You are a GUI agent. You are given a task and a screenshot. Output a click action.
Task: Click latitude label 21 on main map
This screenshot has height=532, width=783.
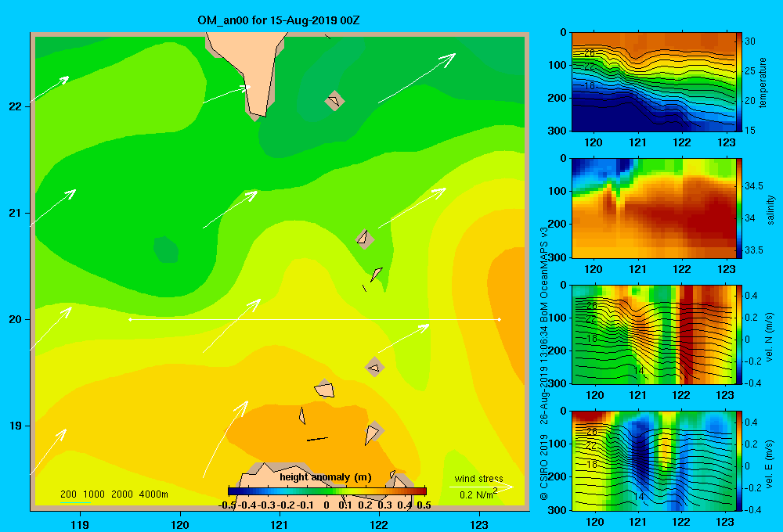coord(16,213)
